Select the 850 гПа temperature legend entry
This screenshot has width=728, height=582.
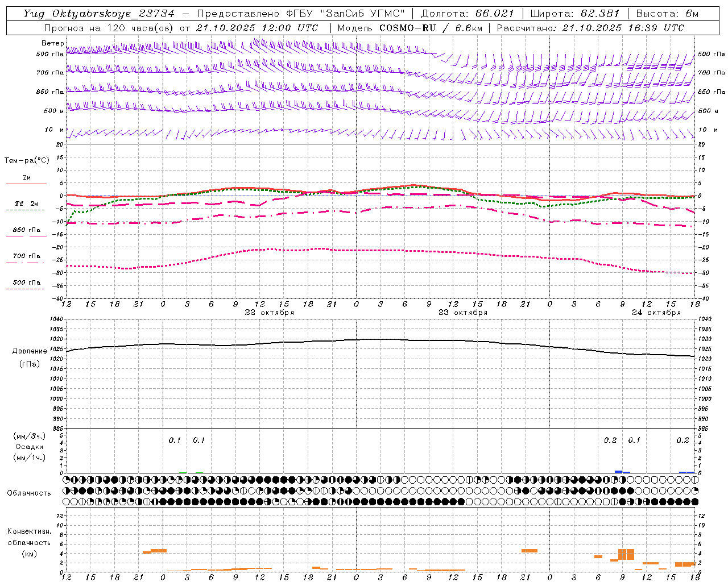point(27,230)
